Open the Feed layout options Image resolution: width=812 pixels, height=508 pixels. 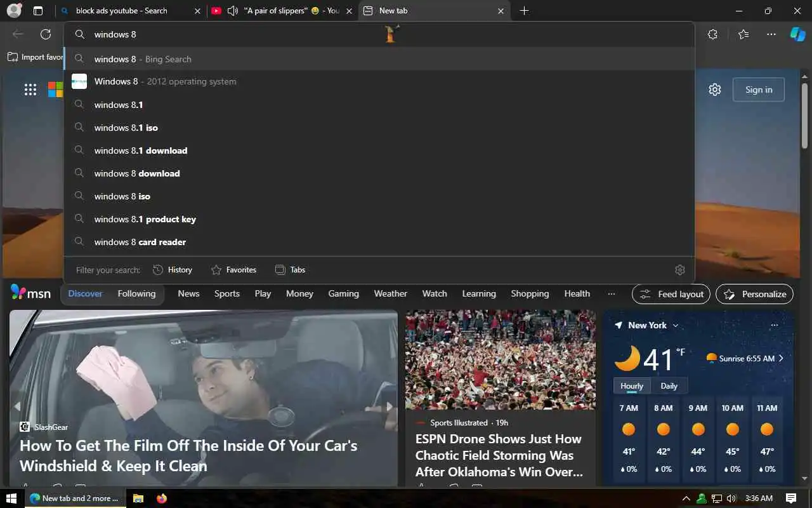(x=671, y=294)
